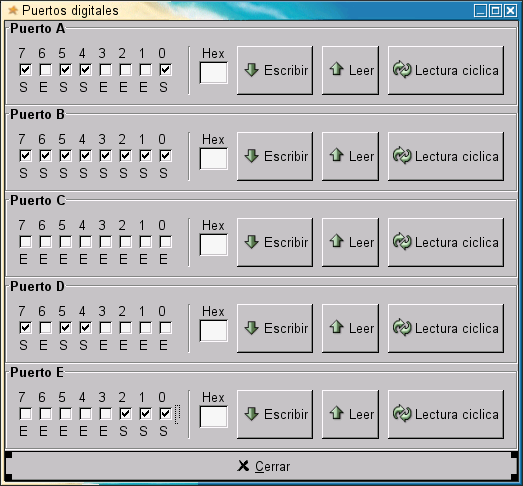Click the cyclic arrows icon in Puerto A
523x486 pixels.
pos(402,69)
